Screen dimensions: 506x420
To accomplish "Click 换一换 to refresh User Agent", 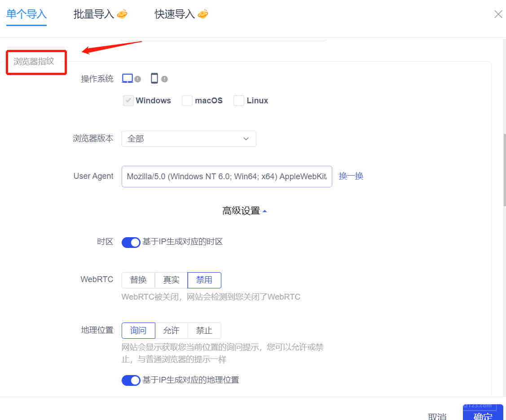I will click(351, 176).
